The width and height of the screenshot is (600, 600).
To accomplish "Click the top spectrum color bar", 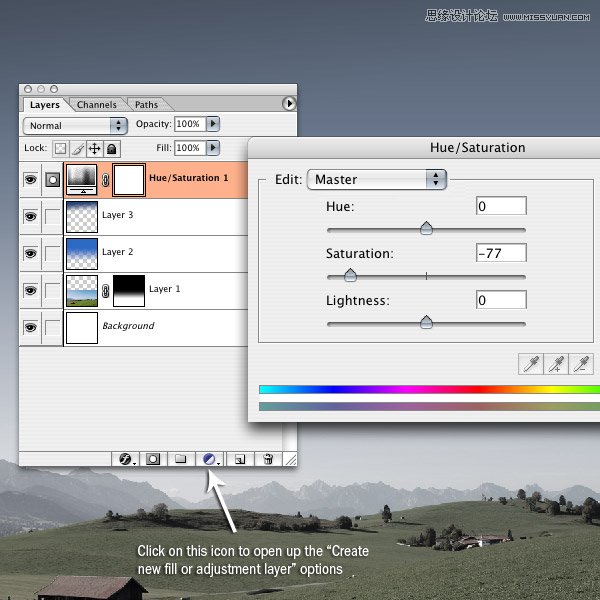I will point(429,390).
